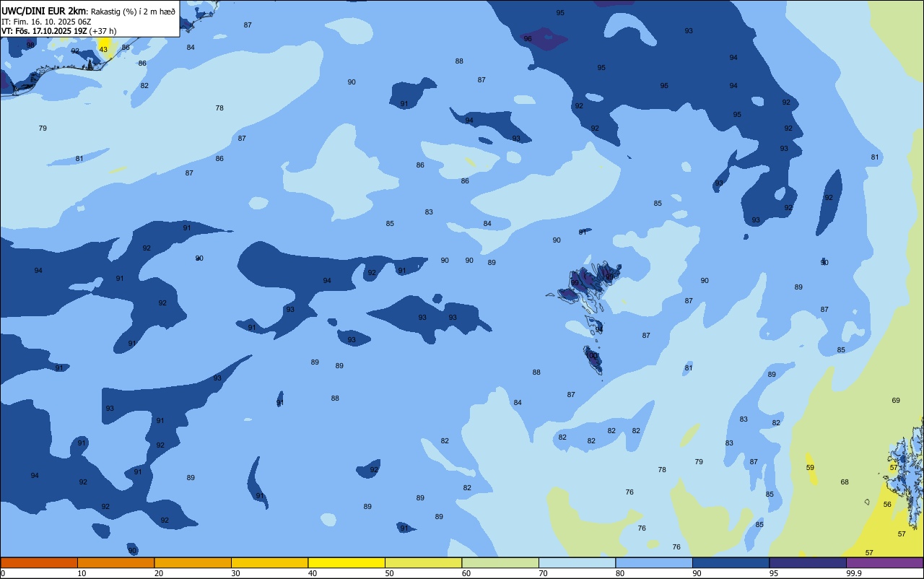This screenshot has height=579, width=924.
Task: Select the bright yellow 40–50 legend swatch
Action: pyautogui.click(x=346, y=562)
